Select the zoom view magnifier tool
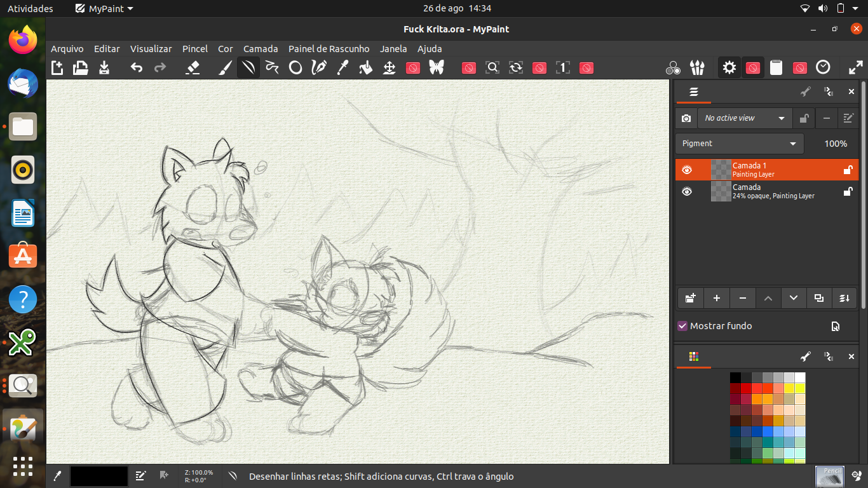This screenshot has height=488, width=868. [x=492, y=67]
